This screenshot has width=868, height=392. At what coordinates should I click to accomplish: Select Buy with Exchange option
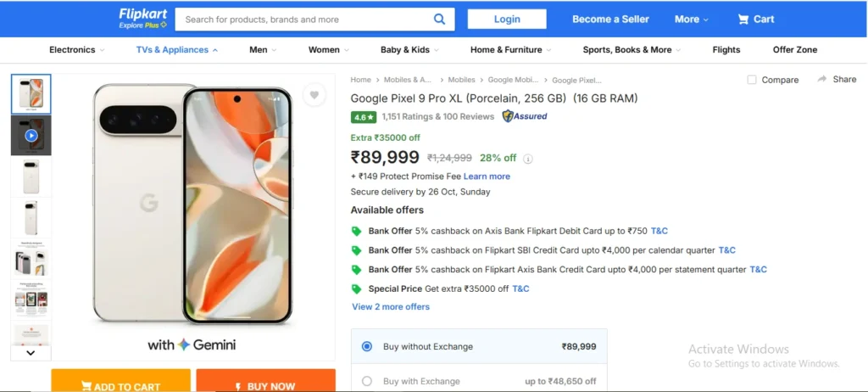367,381
